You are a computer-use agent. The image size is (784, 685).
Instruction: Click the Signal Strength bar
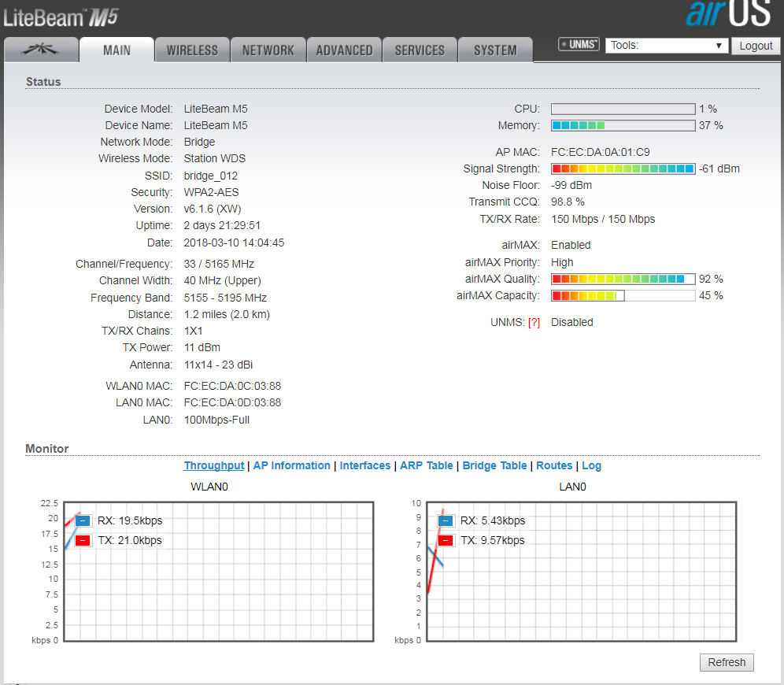tap(623, 169)
